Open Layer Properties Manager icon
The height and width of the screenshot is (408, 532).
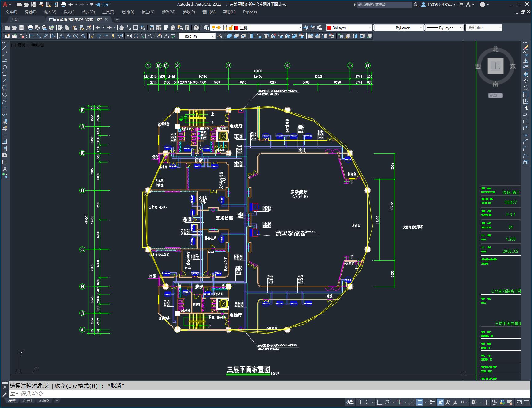(206, 28)
